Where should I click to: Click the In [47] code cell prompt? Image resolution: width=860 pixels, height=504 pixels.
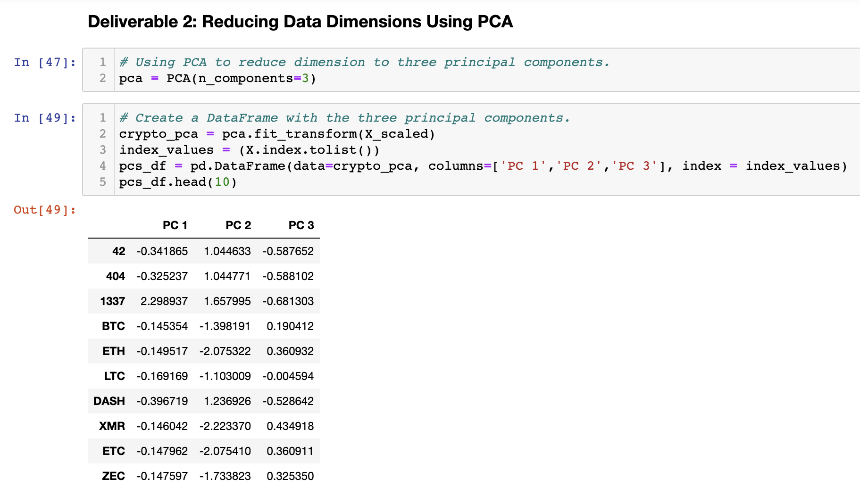click(45, 62)
